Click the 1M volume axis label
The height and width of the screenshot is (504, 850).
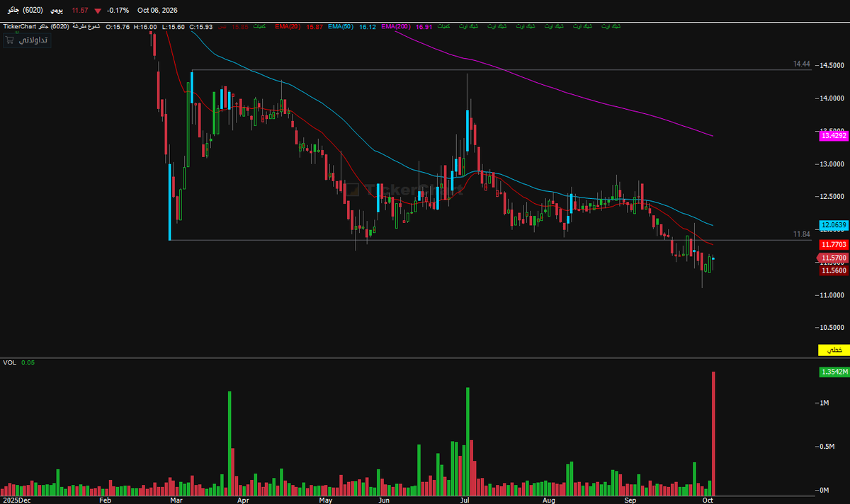click(x=824, y=403)
